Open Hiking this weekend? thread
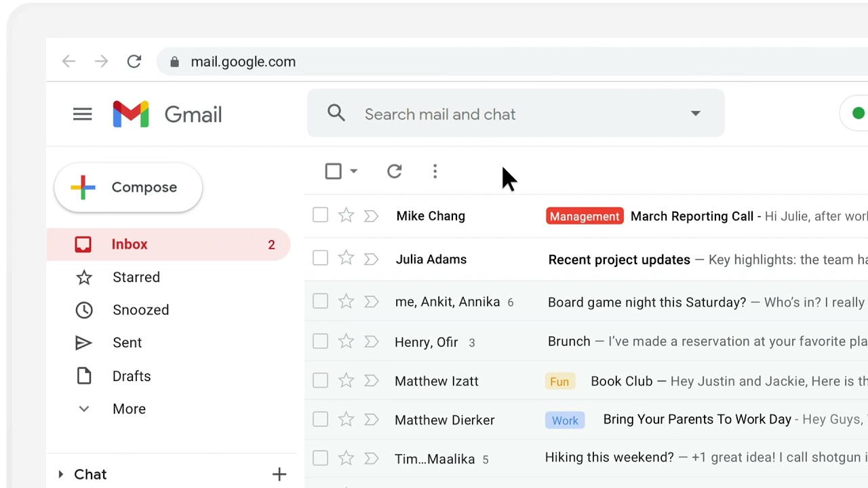This screenshot has width=868, height=488. pyautogui.click(x=610, y=457)
